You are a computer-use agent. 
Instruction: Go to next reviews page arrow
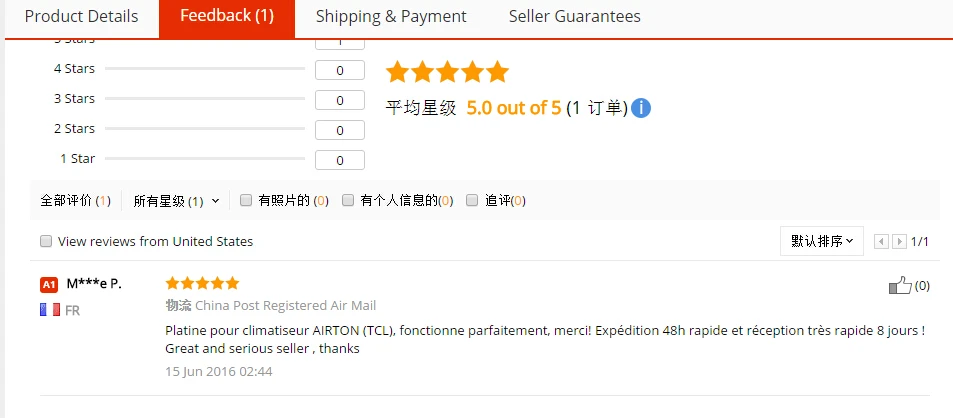pyautogui.click(x=899, y=241)
